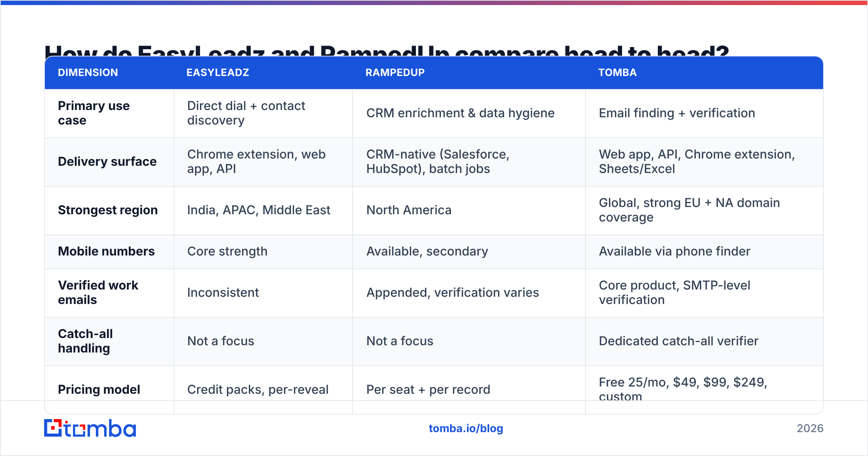Click the "Primary use case" row label
Screen dimensions: 868x456
(94, 113)
